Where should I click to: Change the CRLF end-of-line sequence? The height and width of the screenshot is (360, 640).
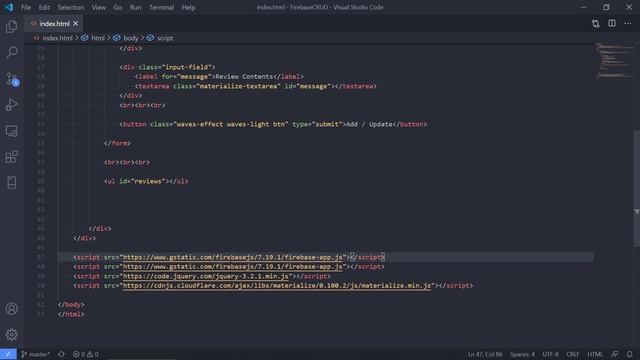click(572, 354)
